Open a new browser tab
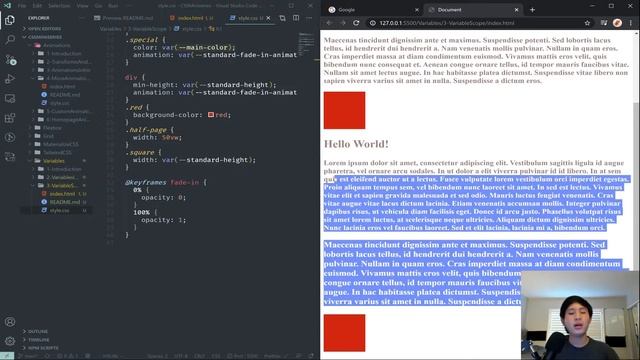640x360 pixels. 532,10
